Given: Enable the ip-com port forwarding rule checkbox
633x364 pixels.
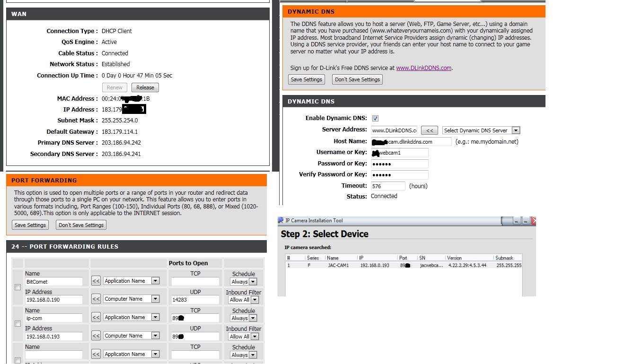Looking at the screenshot, I should (18, 324).
